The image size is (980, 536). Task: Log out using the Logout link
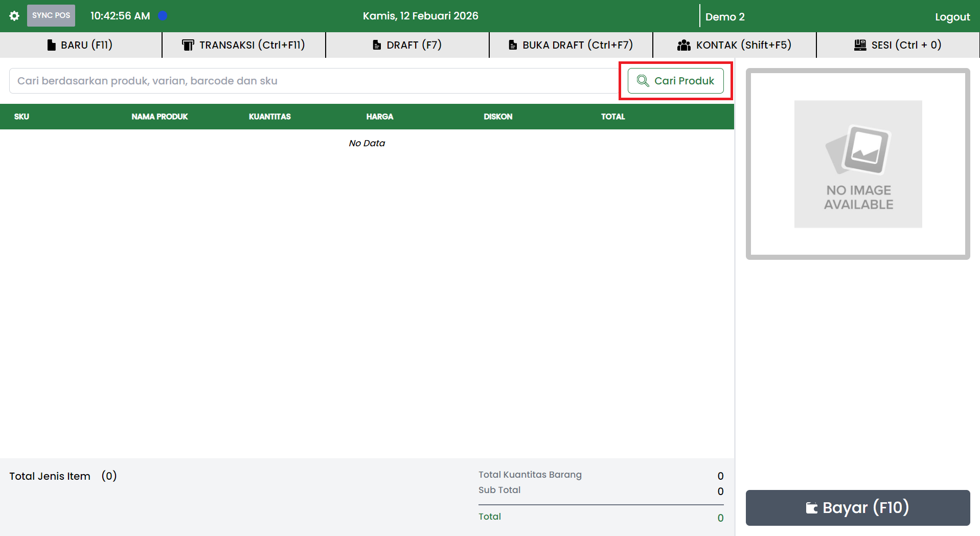pyautogui.click(x=952, y=17)
